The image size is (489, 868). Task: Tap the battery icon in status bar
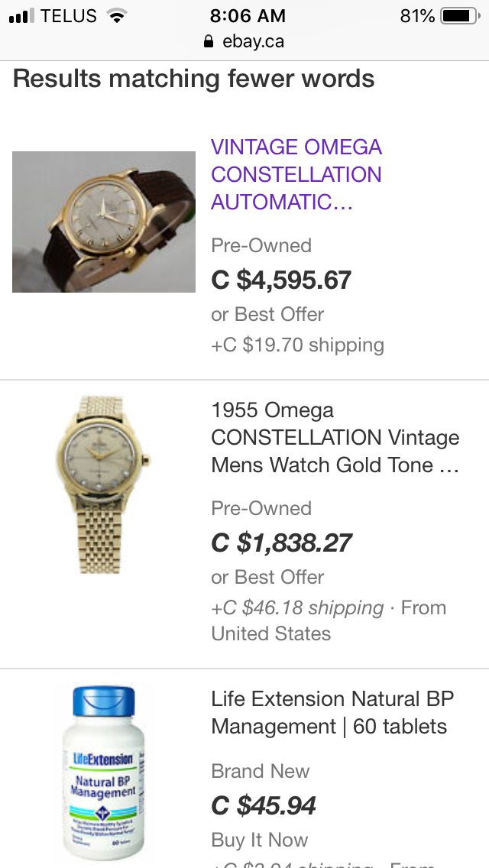pyautogui.click(x=458, y=15)
